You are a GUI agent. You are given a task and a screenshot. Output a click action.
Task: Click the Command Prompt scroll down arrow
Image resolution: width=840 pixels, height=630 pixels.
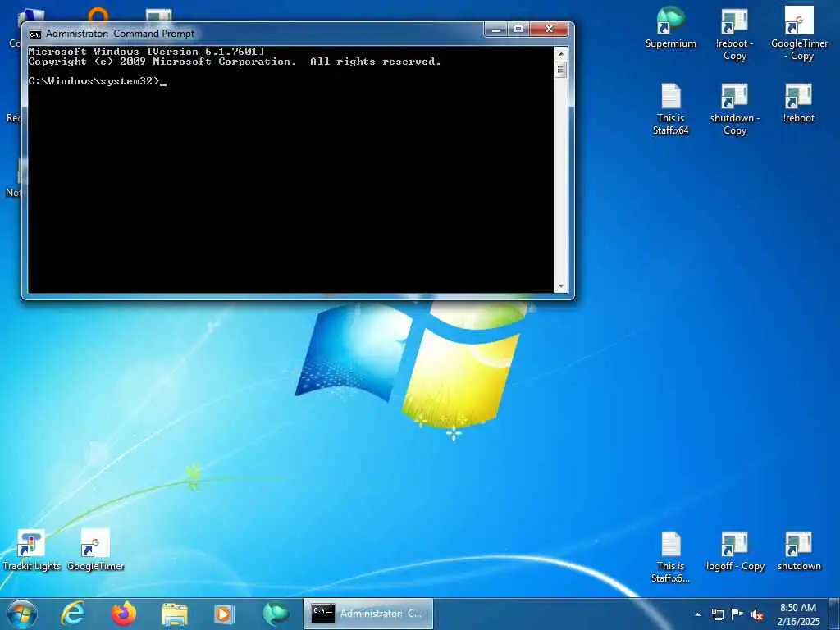pos(561,286)
